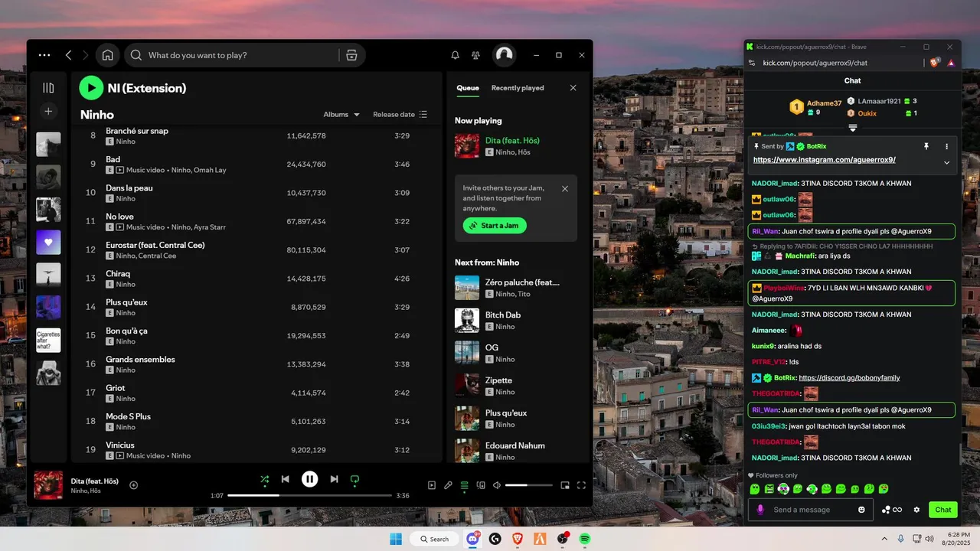Screen dimensions: 980x551
Task: Open the Release date sort option
Action: tap(400, 115)
